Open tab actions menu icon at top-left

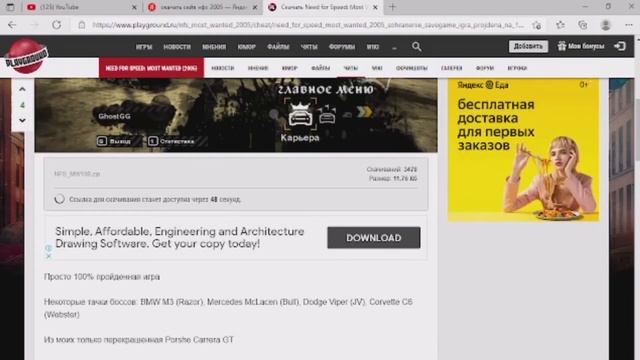10,7
